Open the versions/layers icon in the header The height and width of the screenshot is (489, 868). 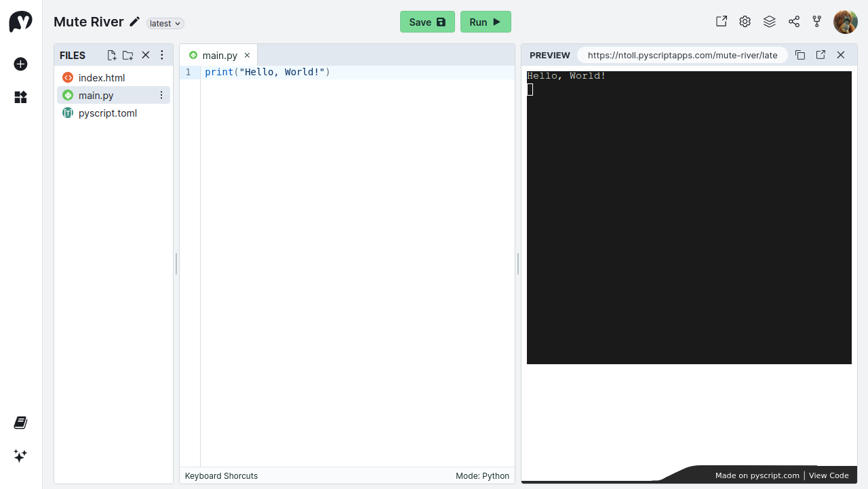pyautogui.click(x=769, y=21)
